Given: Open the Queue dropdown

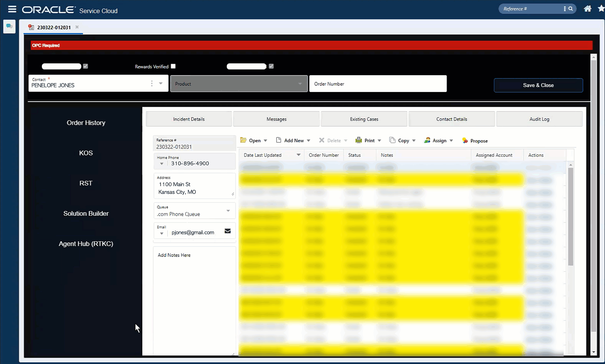Looking at the screenshot, I should point(194,211).
